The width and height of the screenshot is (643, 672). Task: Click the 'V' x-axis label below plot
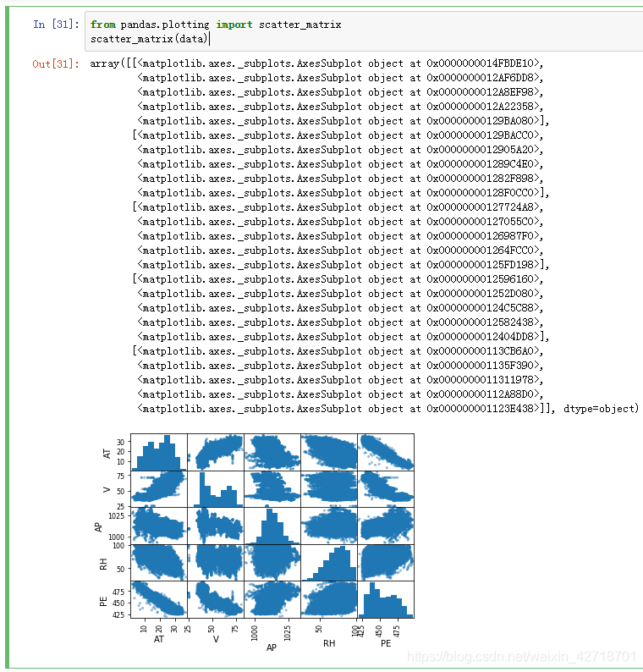[216, 639]
